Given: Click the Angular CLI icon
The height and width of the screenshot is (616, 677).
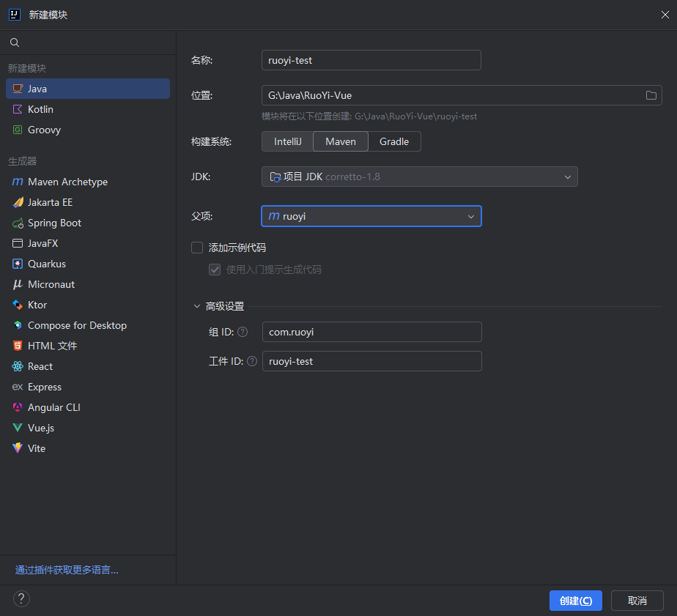Looking at the screenshot, I should (x=18, y=407).
